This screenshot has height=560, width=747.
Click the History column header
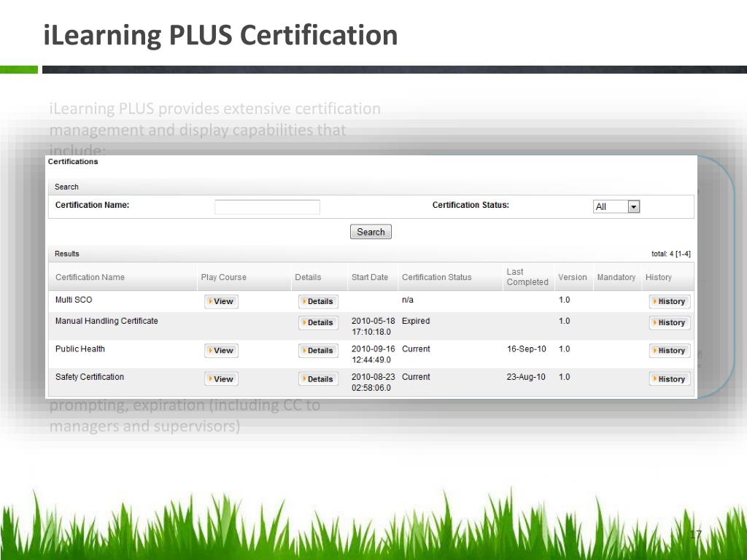click(x=659, y=277)
